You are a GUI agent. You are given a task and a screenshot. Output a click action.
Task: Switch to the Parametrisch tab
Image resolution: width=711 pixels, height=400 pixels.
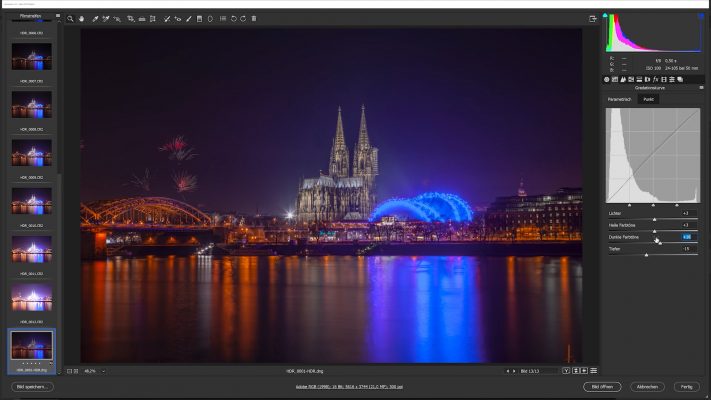pos(621,99)
